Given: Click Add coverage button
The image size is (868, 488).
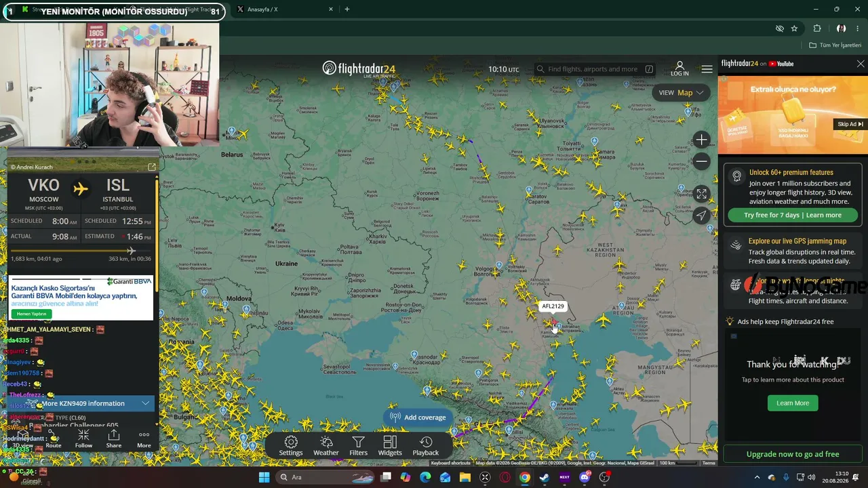Looking at the screenshot, I should pos(418,418).
